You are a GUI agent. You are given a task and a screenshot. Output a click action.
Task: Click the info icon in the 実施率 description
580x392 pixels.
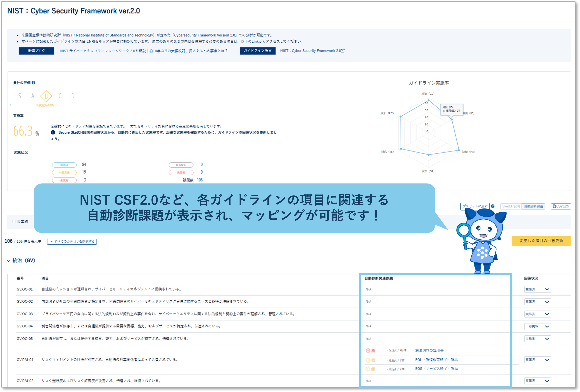click(53, 132)
